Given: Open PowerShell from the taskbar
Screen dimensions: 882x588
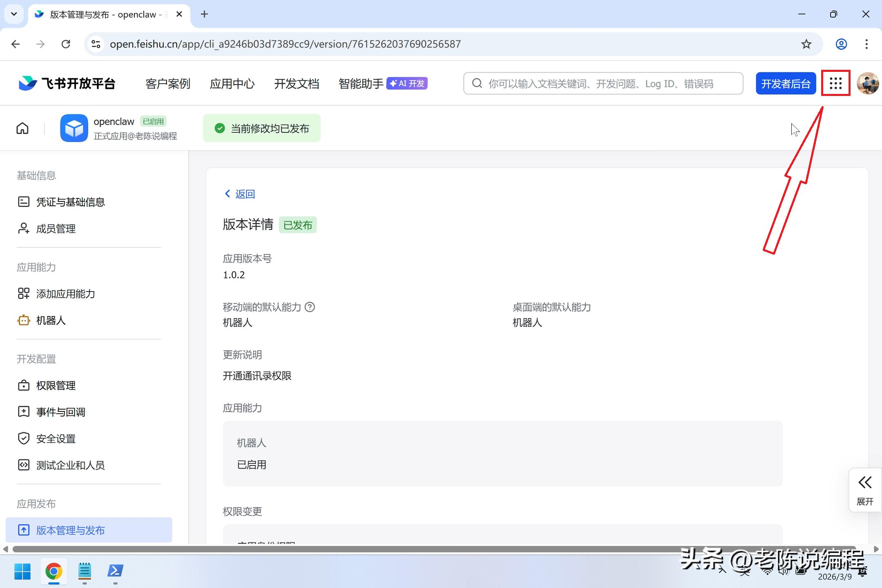Looking at the screenshot, I should click(x=115, y=571).
